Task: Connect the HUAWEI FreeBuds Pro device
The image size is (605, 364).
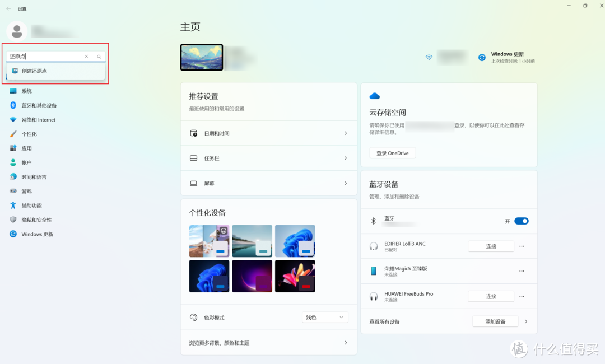Action: 491,296
